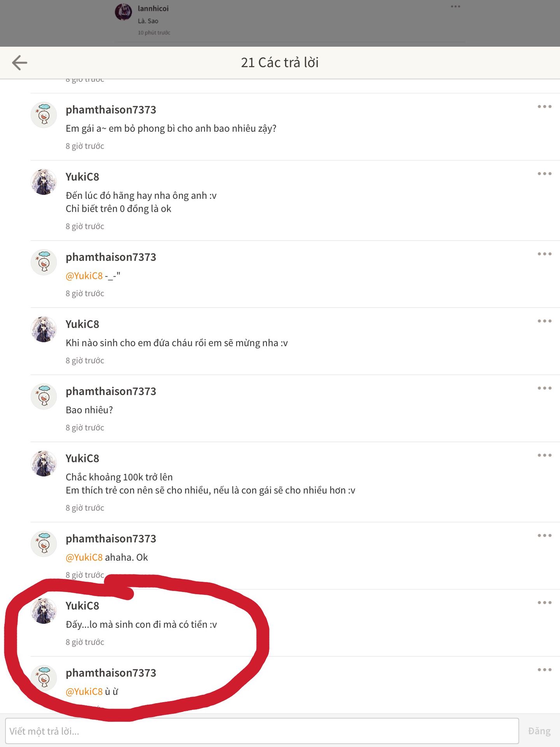Open options for "Đến lúc đó hãng hay" reply

544,174
